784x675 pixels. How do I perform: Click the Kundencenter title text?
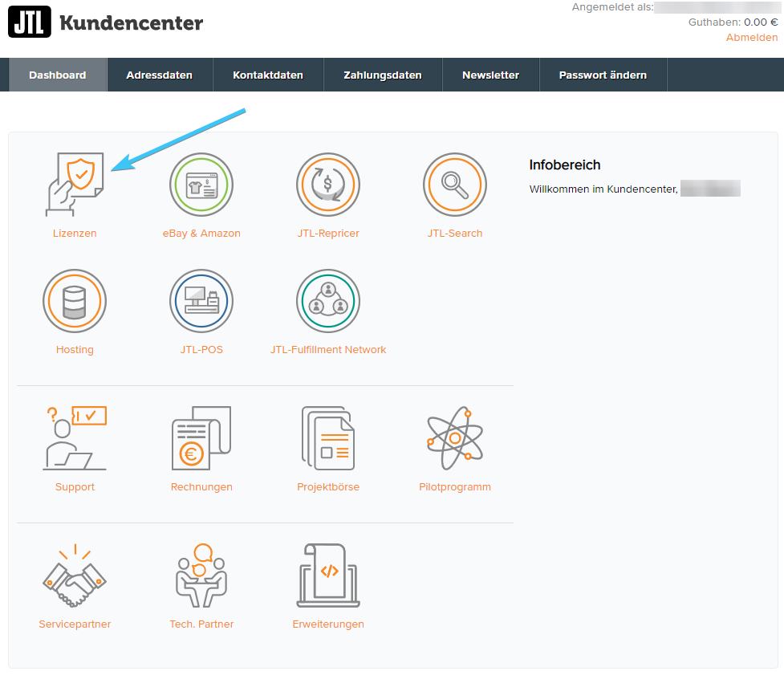click(x=132, y=23)
